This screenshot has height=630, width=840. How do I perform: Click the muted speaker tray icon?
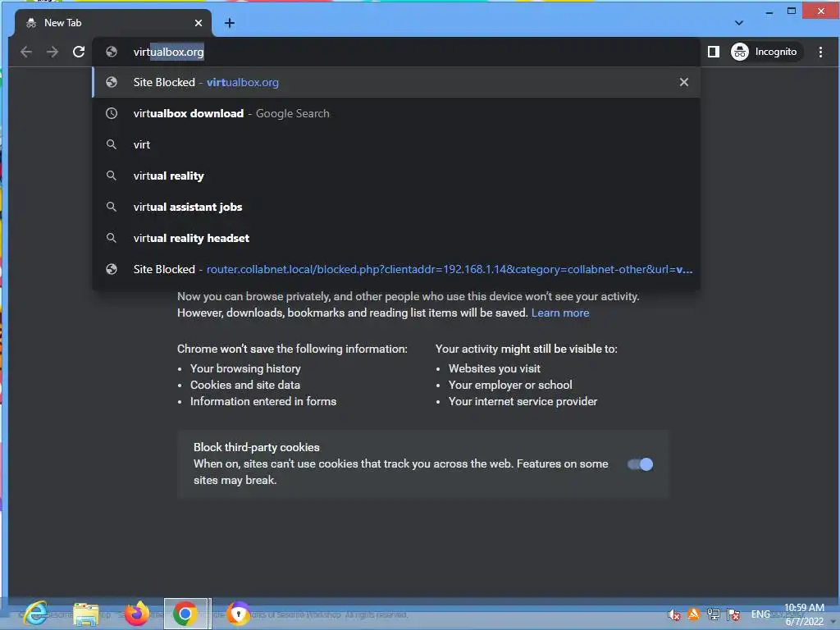click(x=674, y=614)
